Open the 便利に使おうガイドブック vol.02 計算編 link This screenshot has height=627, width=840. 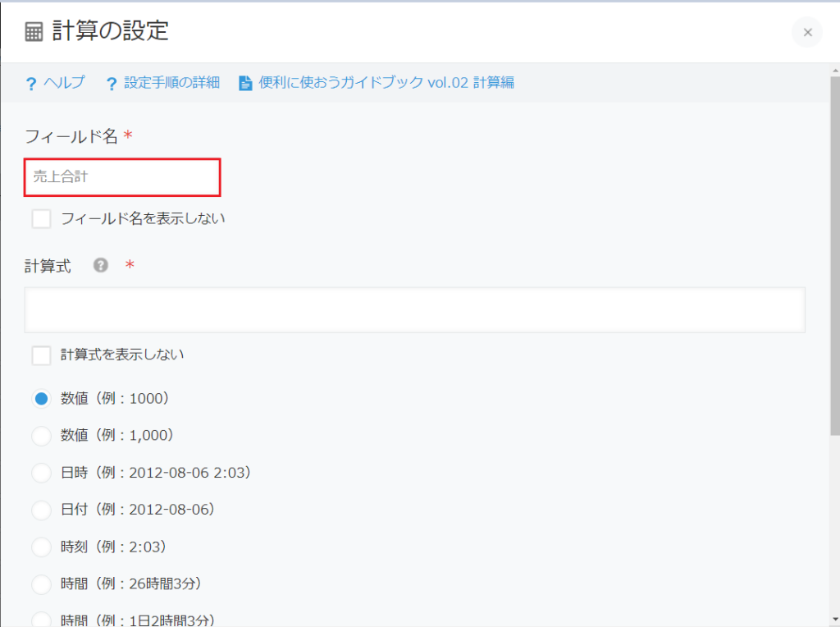pos(386,83)
